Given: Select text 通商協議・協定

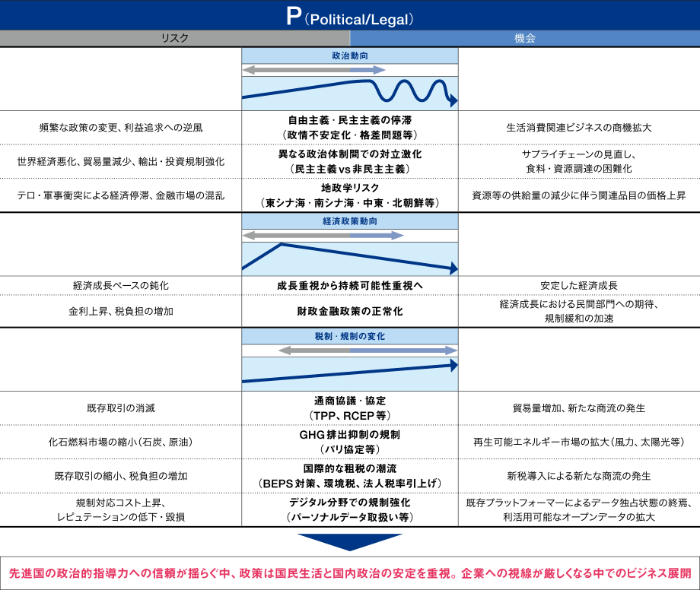Looking at the screenshot, I should 350,401.
